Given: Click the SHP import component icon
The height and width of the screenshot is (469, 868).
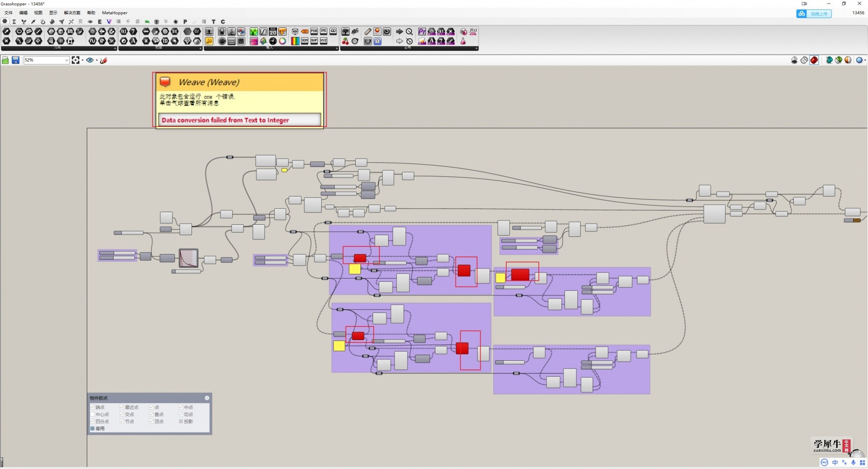Looking at the screenshot, I should pyautogui.click(x=314, y=41).
